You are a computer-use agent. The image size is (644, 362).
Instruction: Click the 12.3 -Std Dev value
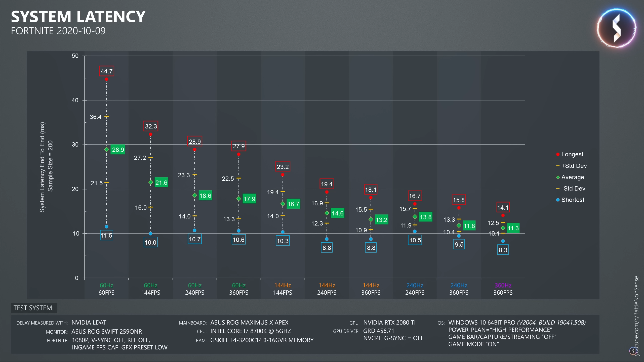(x=317, y=223)
